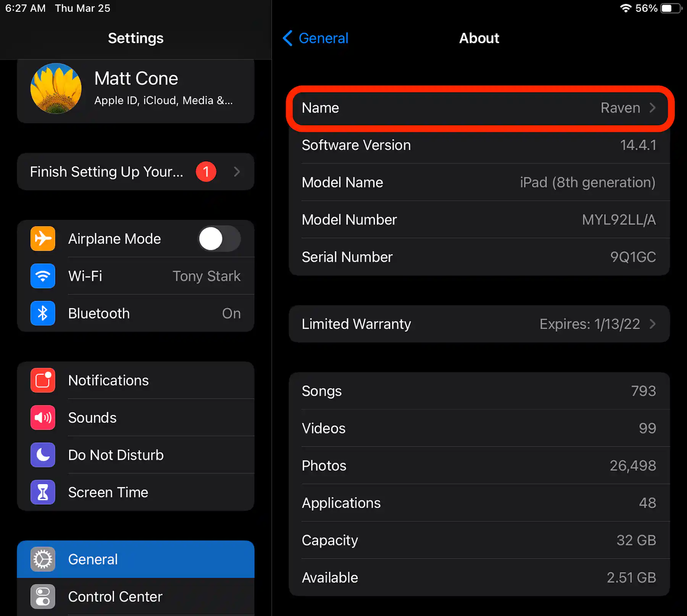Screen dimensions: 687x616
Task: Open Limited Warranty details chevron
Action: tap(652, 324)
